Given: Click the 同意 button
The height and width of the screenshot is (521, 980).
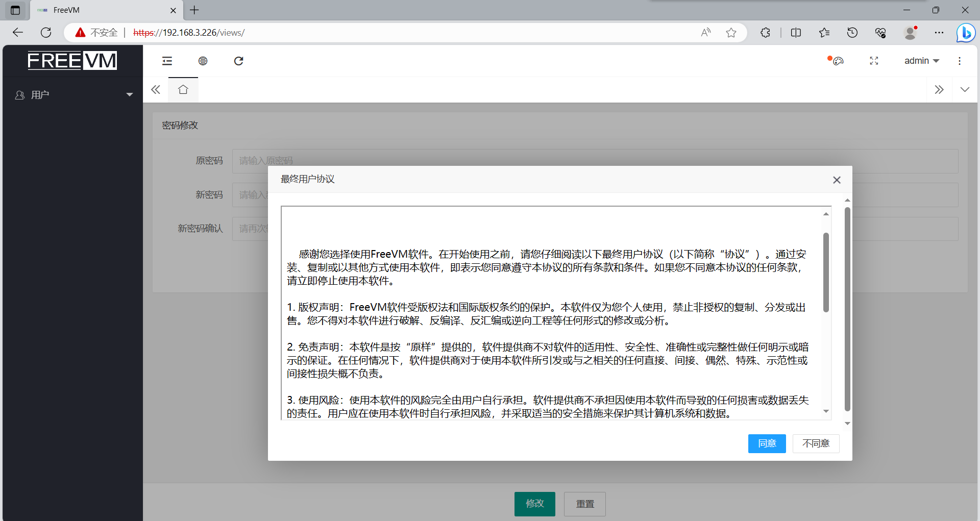Looking at the screenshot, I should click(767, 443).
